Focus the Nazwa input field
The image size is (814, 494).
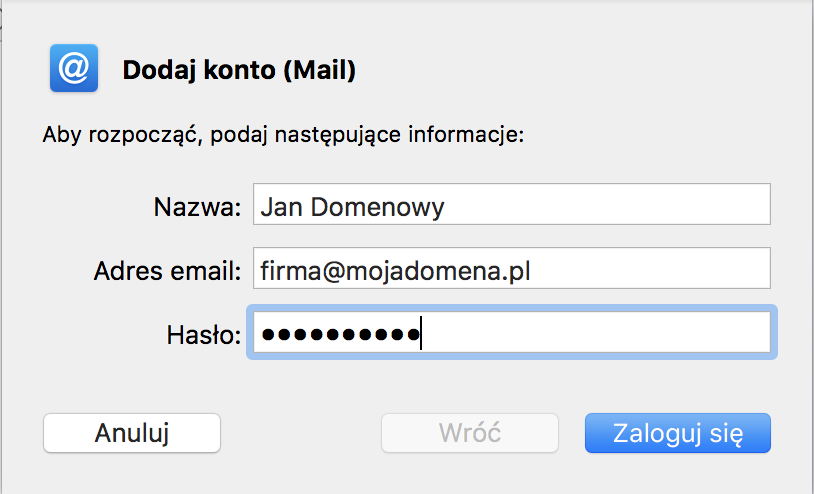(511, 204)
